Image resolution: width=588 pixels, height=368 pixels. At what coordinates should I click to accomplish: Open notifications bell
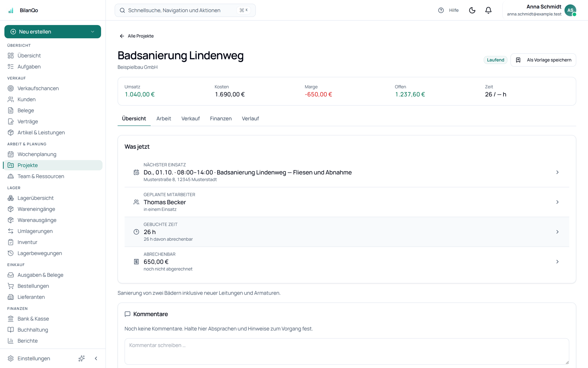pyautogui.click(x=488, y=10)
